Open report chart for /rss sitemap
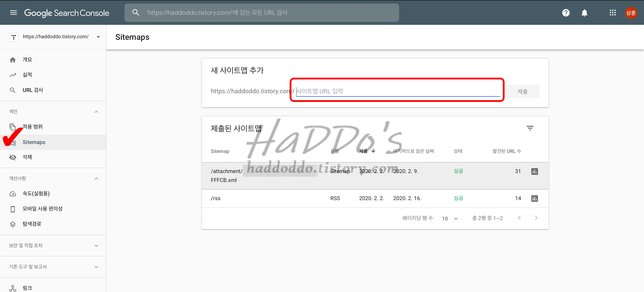 [534, 199]
